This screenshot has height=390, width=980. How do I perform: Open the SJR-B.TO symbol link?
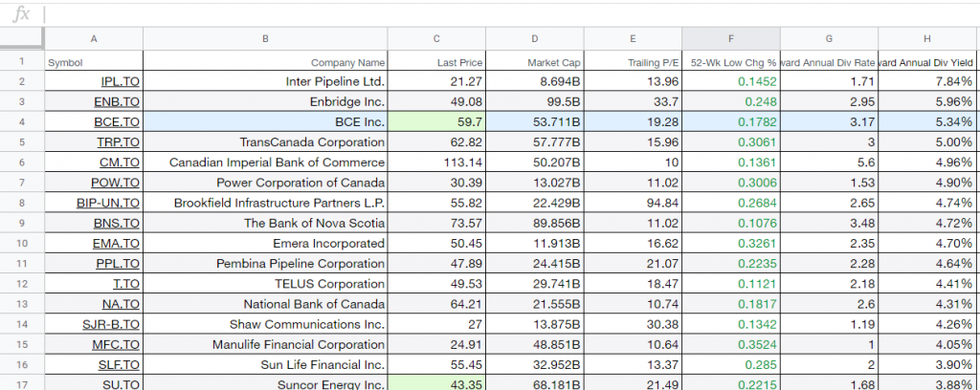[111, 324]
